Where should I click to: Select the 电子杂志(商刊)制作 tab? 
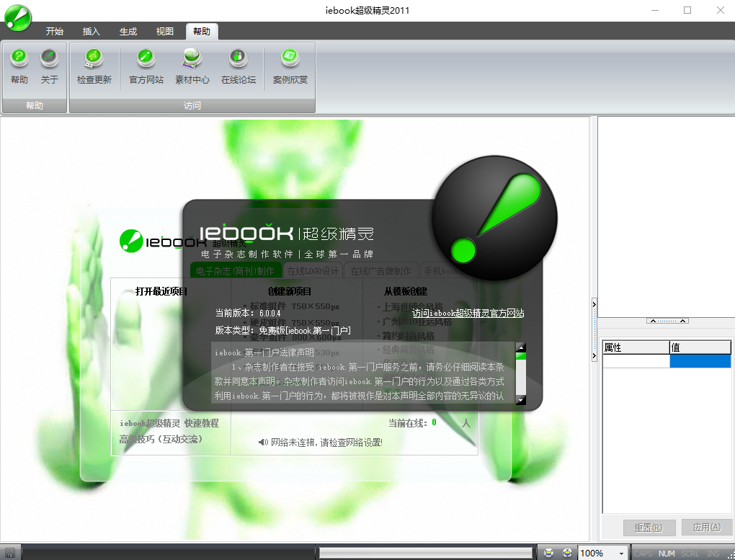236,270
